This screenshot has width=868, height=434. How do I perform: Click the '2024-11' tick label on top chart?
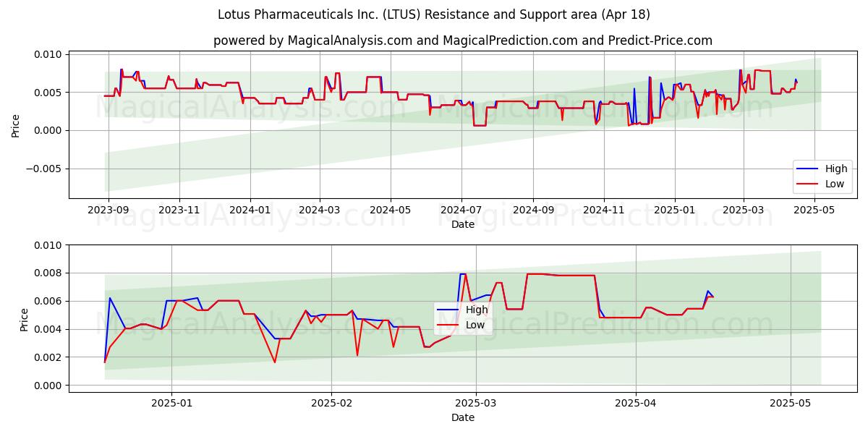coord(603,210)
